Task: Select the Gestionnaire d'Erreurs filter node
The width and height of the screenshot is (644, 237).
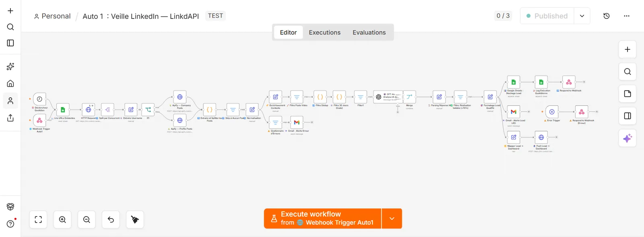Action: pyautogui.click(x=275, y=122)
